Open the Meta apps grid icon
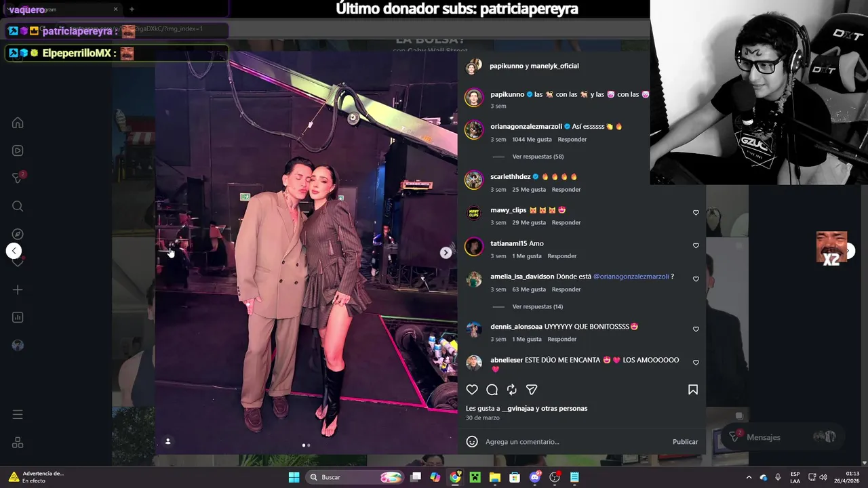The width and height of the screenshot is (868, 488). point(18,443)
